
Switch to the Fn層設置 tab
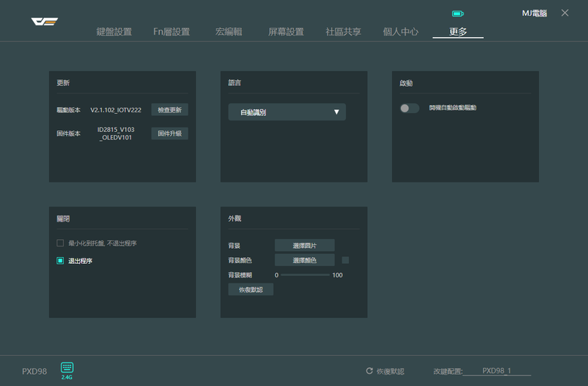pos(171,32)
